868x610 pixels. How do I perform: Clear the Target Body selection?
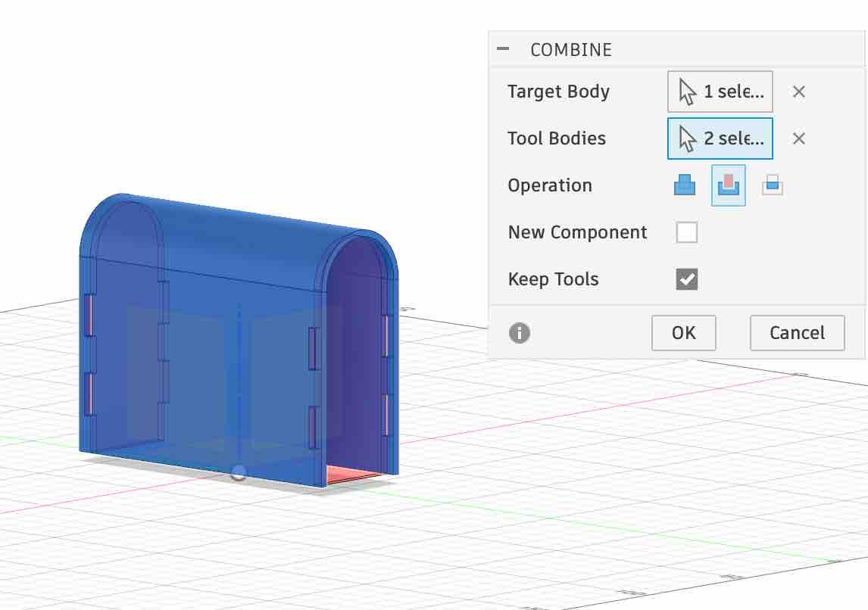pos(798,92)
